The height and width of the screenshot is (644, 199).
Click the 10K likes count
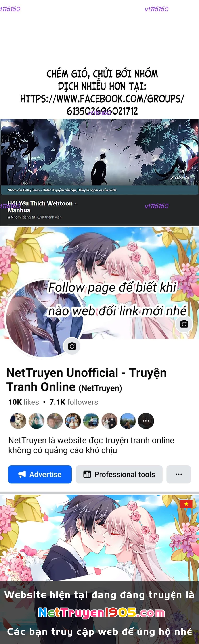point(23,402)
